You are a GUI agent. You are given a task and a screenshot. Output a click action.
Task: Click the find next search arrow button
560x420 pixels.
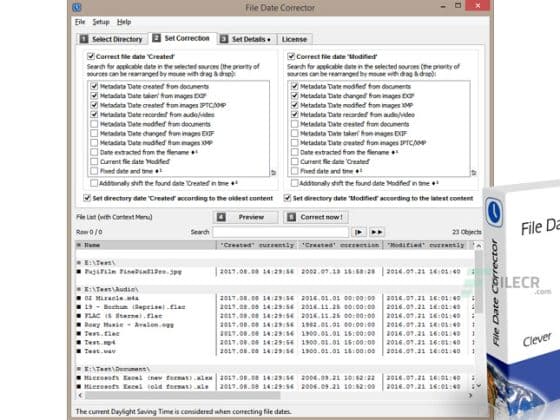tap(359, 232)
